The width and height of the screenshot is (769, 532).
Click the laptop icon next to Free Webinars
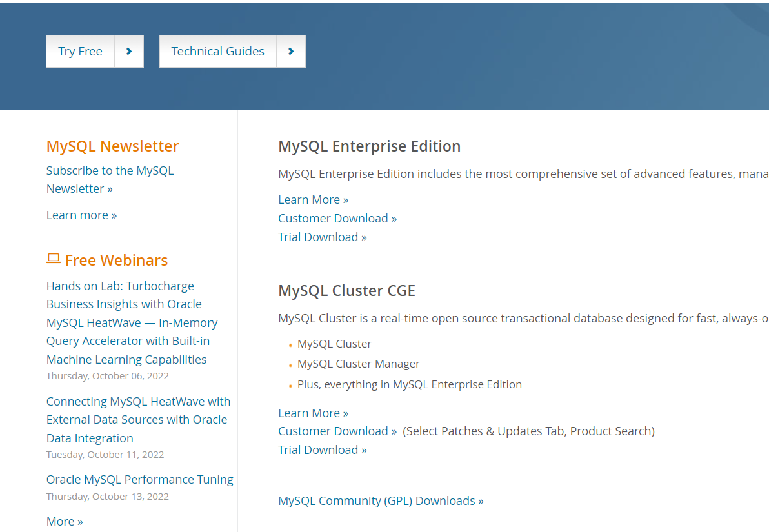pyautogui.click(x=54, y=259)
